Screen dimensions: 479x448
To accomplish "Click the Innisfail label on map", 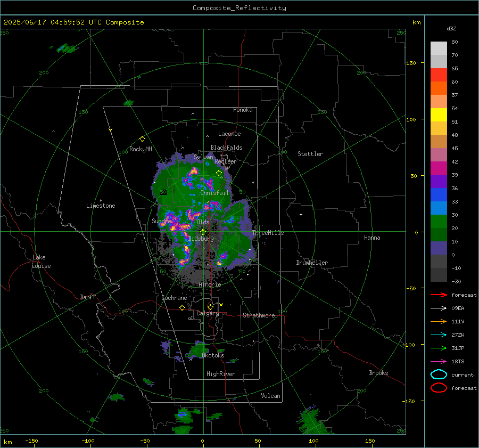I will pos(214,193).
